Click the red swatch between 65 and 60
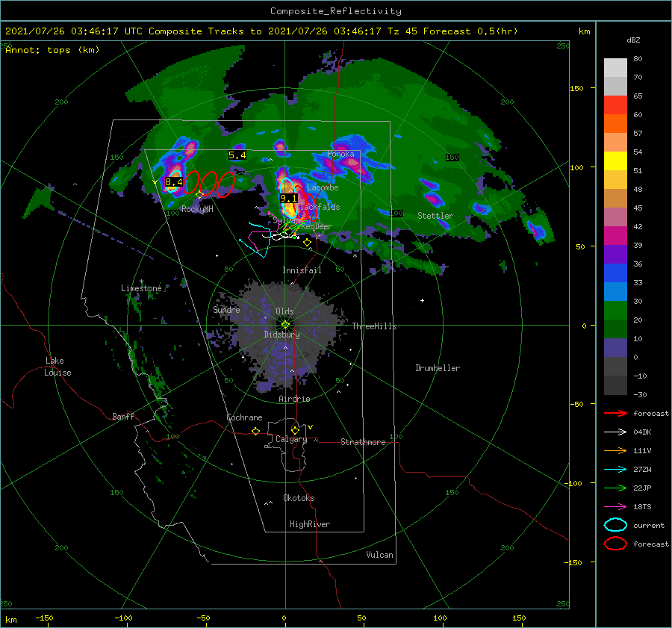Viewport: 672px width, 628px height. tap(615, 105)
